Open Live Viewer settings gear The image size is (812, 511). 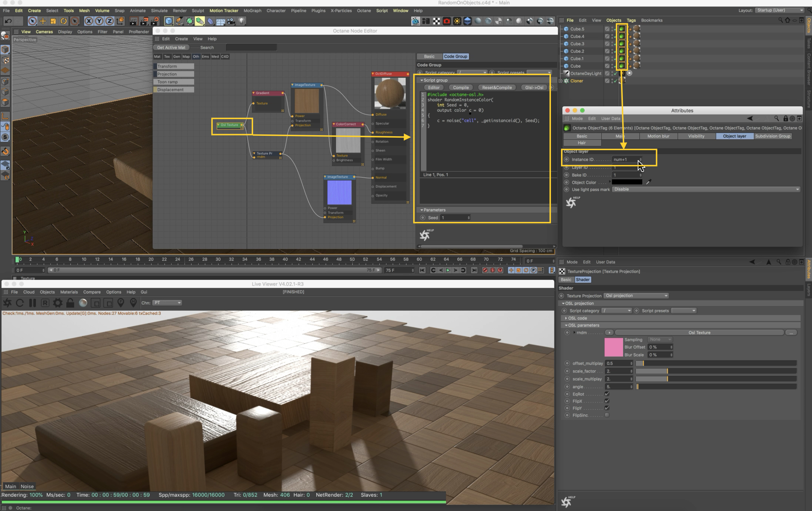(x=58, y=303)
